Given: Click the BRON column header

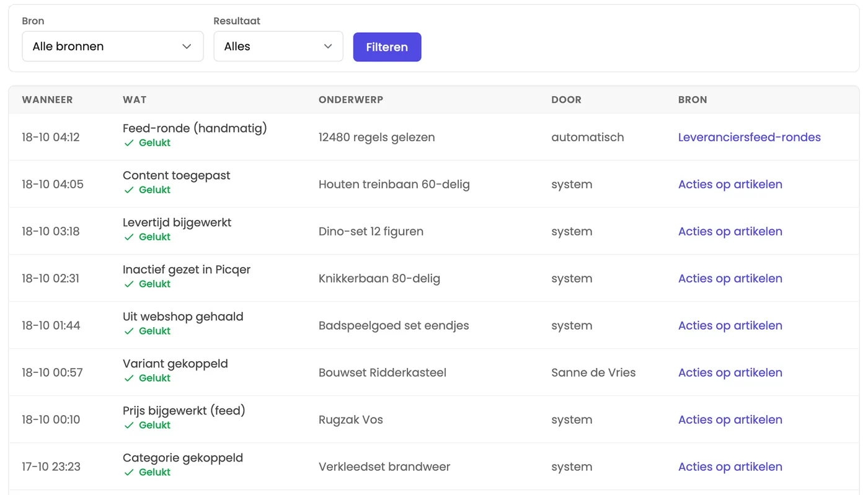Looking at the screenshot, I should tap(693, 100).
